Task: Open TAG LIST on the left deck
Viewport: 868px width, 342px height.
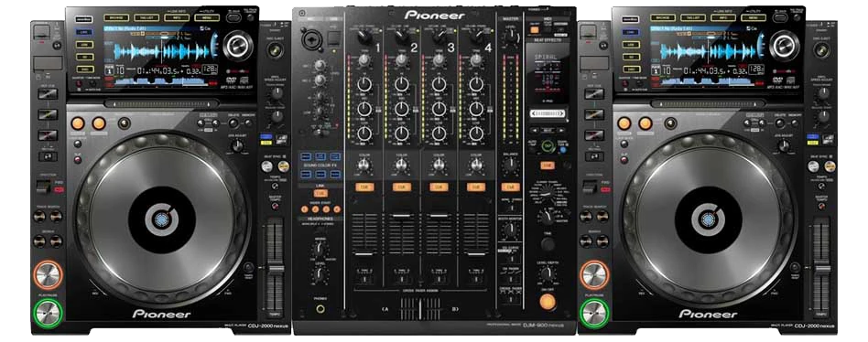Action: tap(146, 17)
